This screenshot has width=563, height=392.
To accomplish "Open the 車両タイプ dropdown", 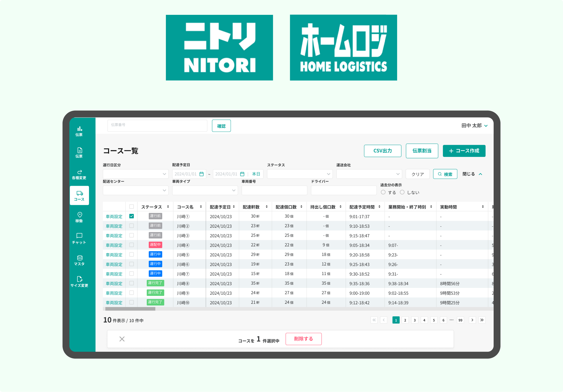I will [205, 190].
